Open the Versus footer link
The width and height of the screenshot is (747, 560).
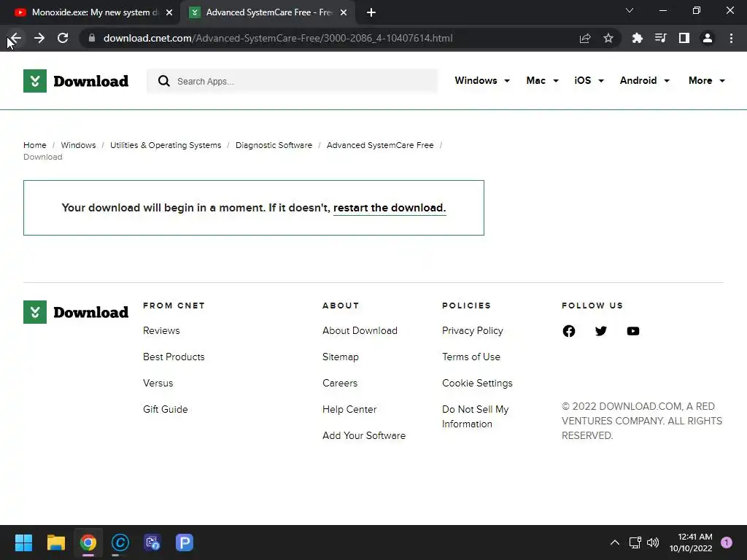pyautogui.click(x=158, y=383)
